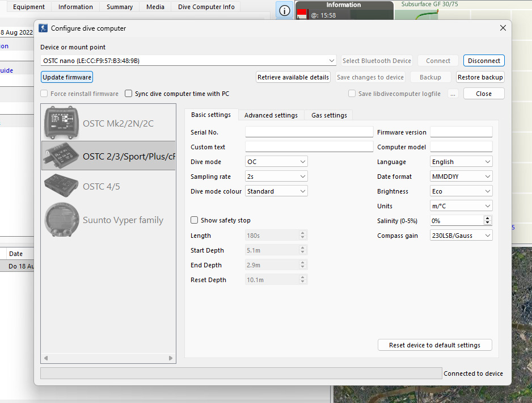Open the Brightness dropdown
532x403 pixels.
tap(461, 191)
